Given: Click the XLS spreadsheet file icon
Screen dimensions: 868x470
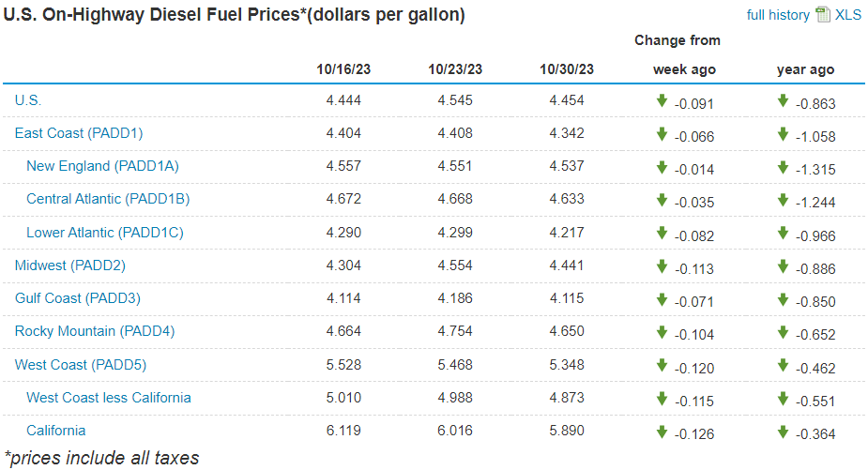Looking at the screenshot, I should (x=823, y=14).
